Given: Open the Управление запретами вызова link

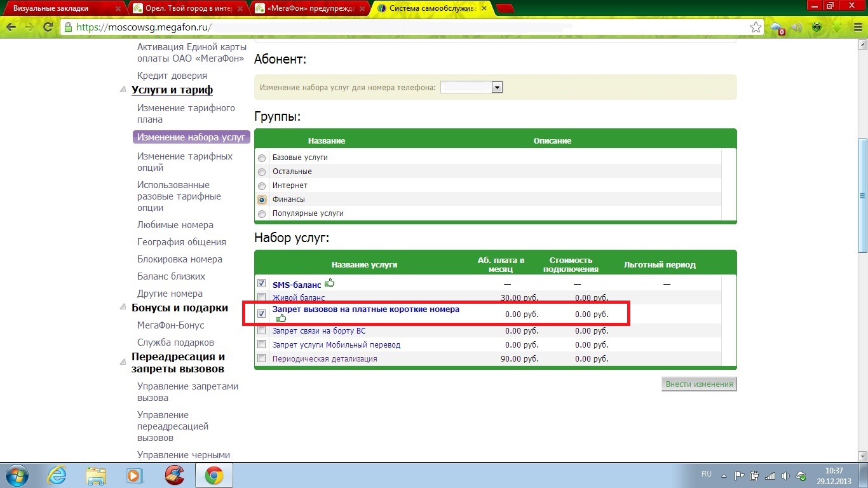Looking at the screenshot, I should click(188, 392).
